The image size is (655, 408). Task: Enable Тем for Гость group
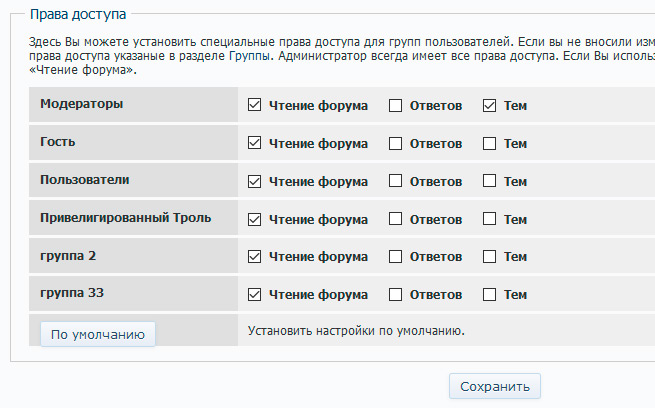pos(489,143)
